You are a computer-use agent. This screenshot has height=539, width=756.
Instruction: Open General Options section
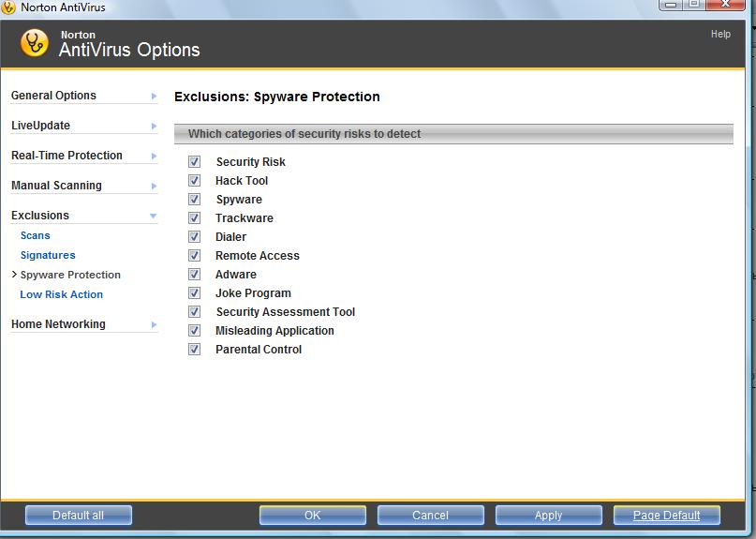[x=53, y=96]
